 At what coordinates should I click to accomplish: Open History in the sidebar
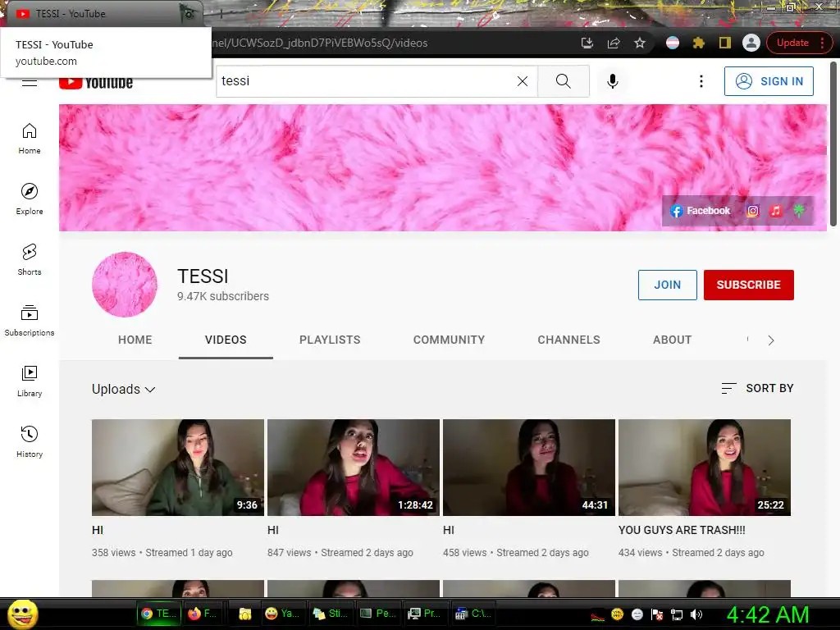point(30,441)
